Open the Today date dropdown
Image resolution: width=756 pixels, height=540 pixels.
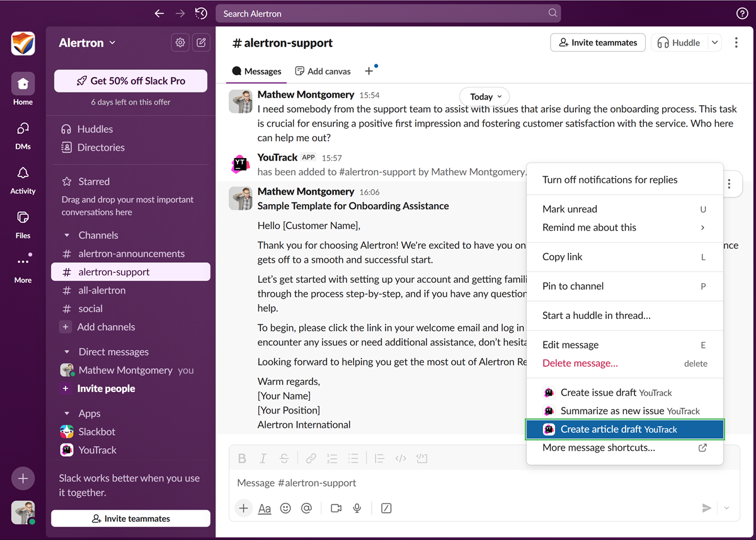(484, 96)
